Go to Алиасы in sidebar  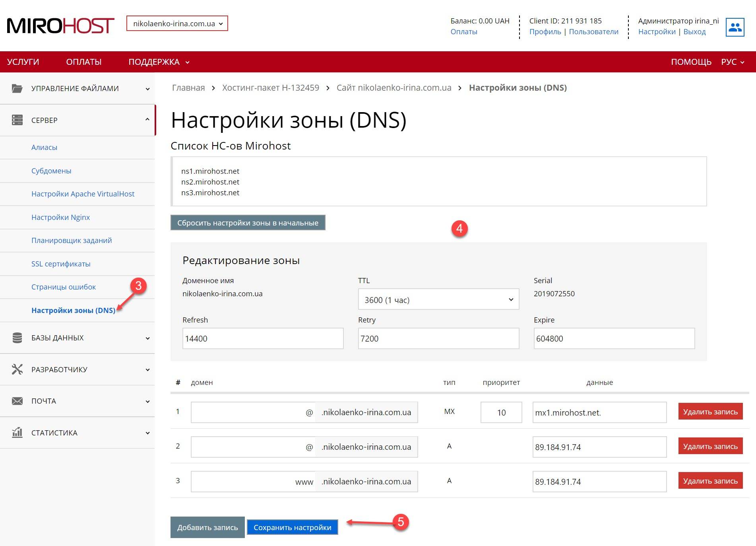pyautogui.click(x=44, y=147)
